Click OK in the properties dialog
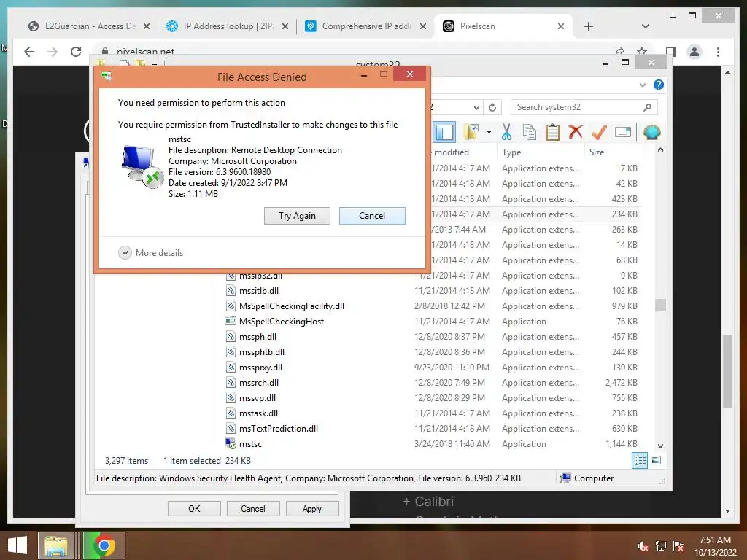The image size is (747, 560). coord(194,508)
